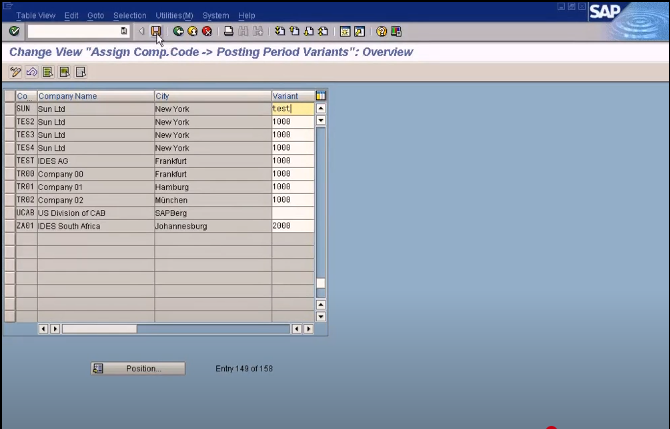Click the left horizontal scroll arrow
Viewport: 670px width, 429px height.
[43, 329]
